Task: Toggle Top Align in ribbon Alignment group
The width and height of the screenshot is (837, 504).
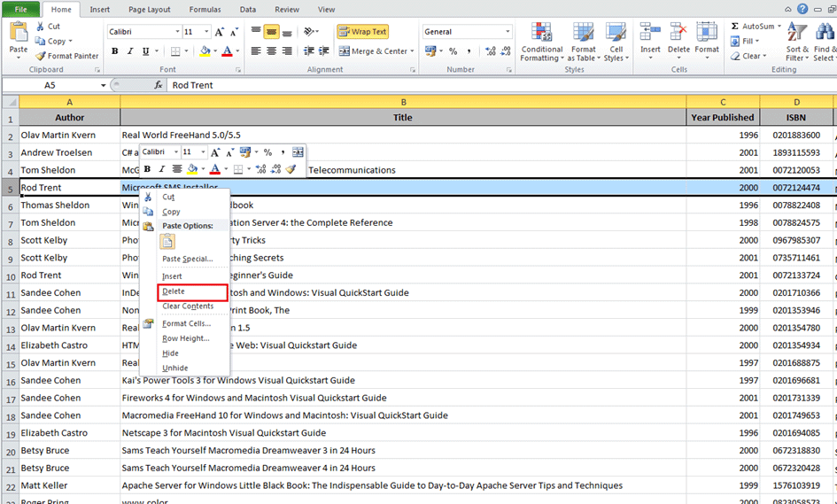Action: click(256, 32)
